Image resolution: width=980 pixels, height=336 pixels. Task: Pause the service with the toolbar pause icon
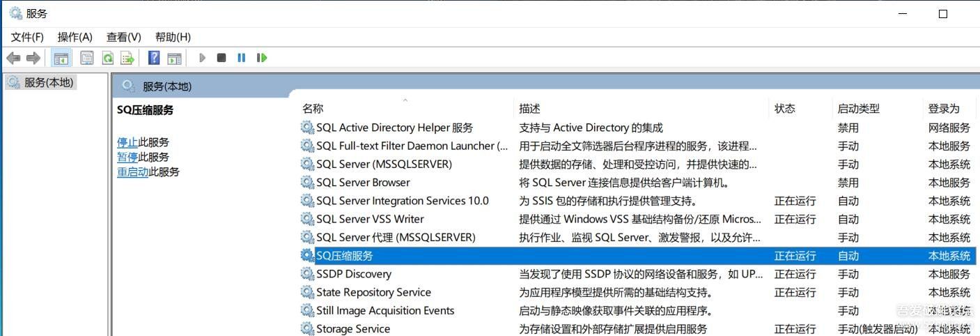[242, 58]
